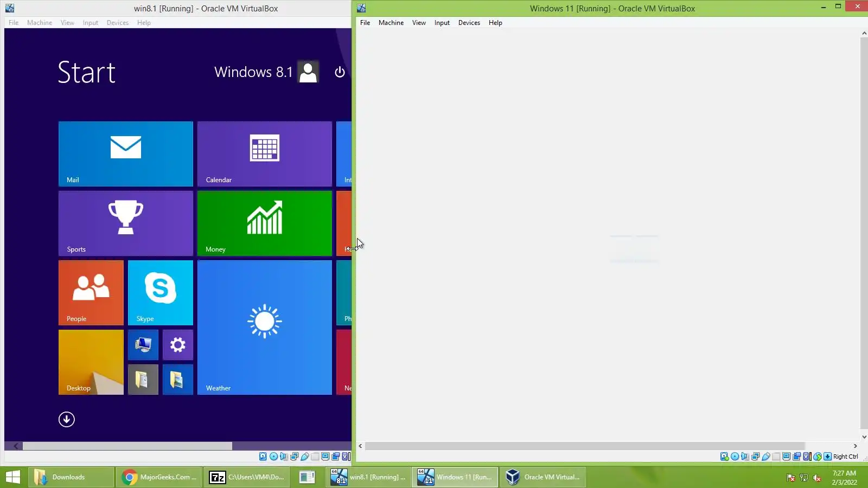Click the Windows 11 window horizontal scrollbar

point(585,446)
